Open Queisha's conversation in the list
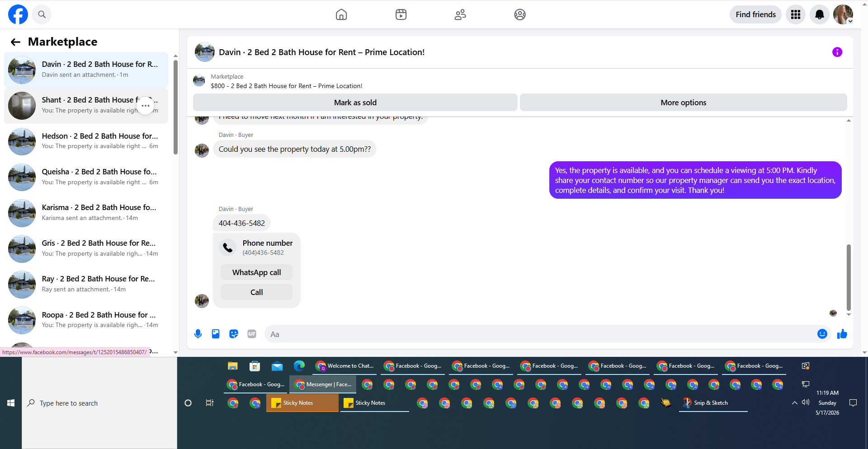The width and height of the screenshot is (868, 449). point(86,177)
